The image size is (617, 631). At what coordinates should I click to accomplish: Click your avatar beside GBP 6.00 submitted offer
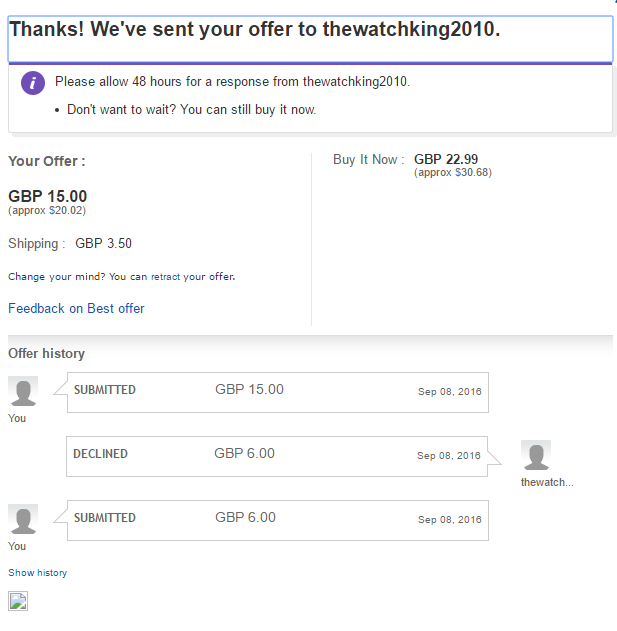23,519
